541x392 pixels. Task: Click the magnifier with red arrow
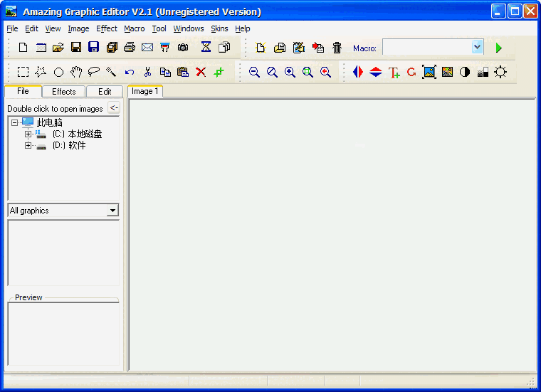[x=325, y=72]
